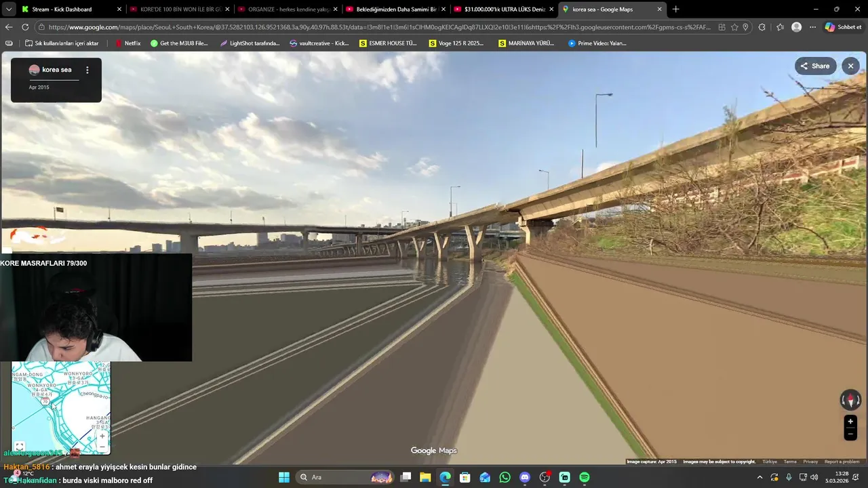
Task: Open the tab search dropdown arrow
Action: pos(9,9)
